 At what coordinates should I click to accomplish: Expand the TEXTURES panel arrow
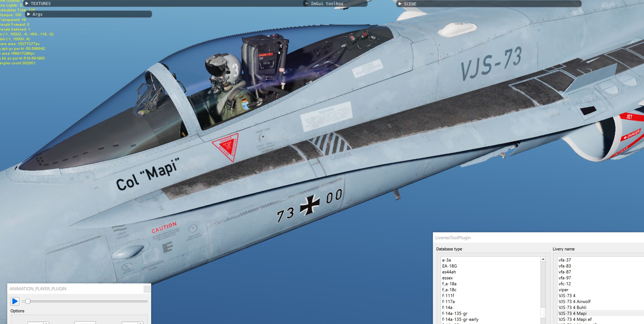pyautogui.click(x=27, y=4)
